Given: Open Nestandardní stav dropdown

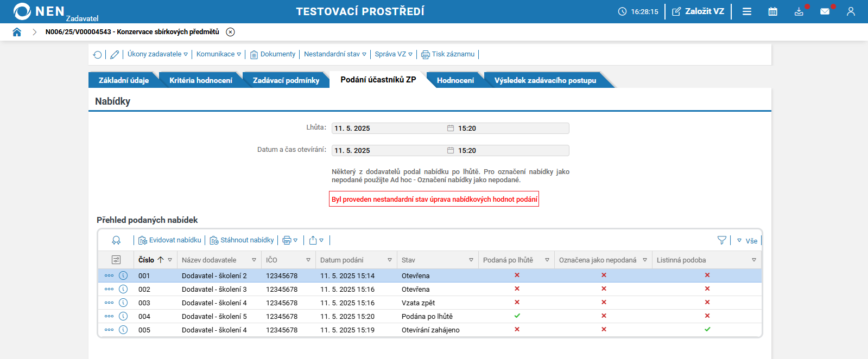Looking at the screenshot, I should (x=335, y=54).
